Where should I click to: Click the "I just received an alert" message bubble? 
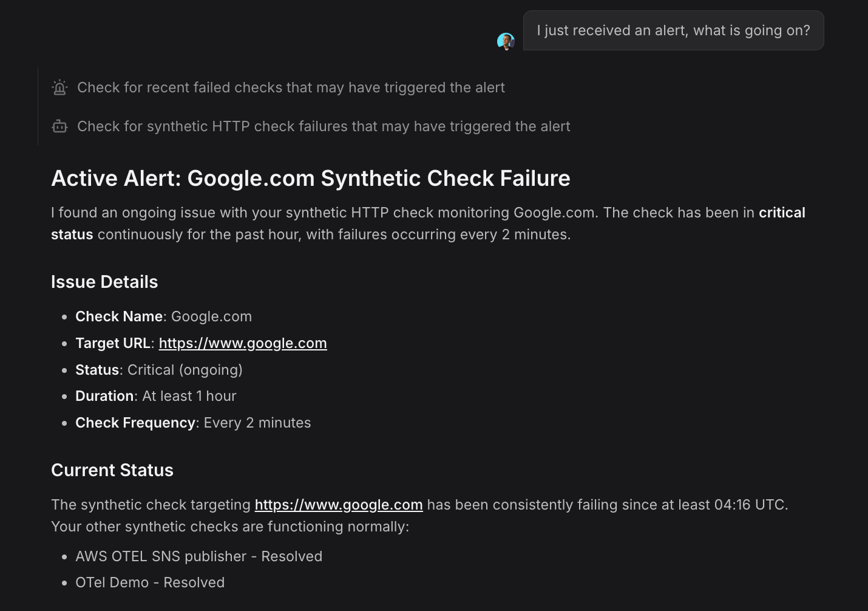coord(673,30)
